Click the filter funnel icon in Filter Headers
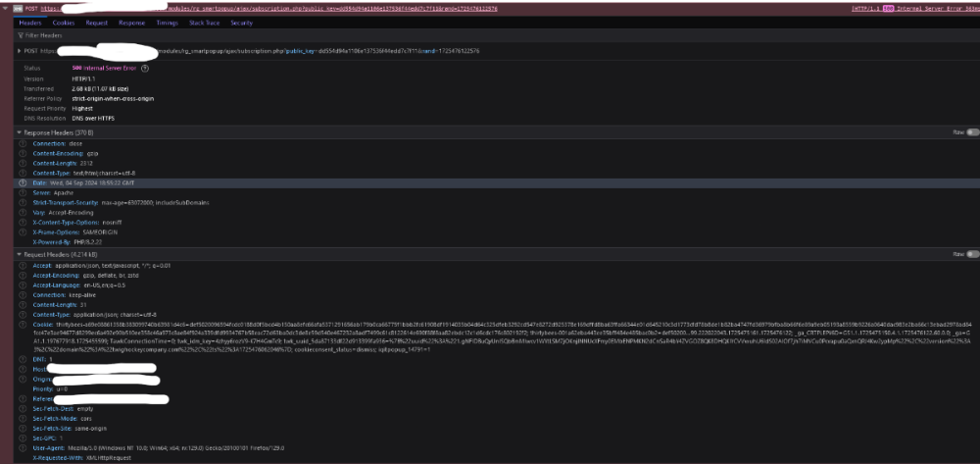980x464 pixels. coord(22,34)
